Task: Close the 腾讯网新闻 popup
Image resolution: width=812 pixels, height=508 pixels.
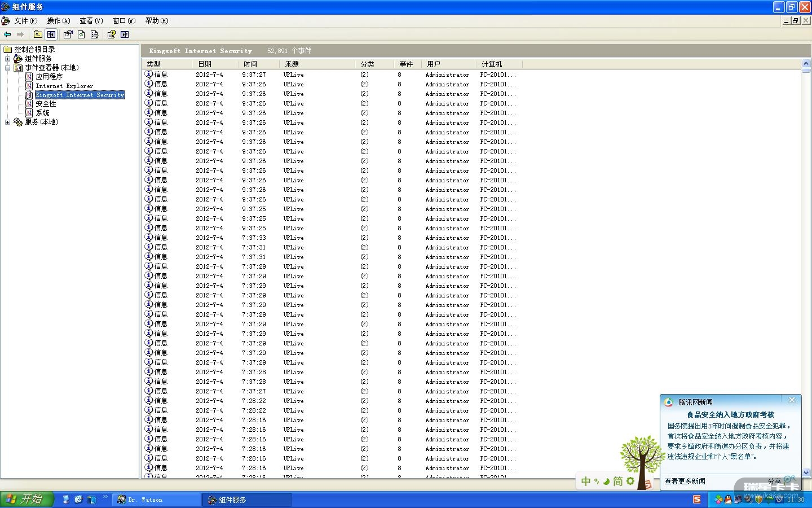Action: point(792,400)
